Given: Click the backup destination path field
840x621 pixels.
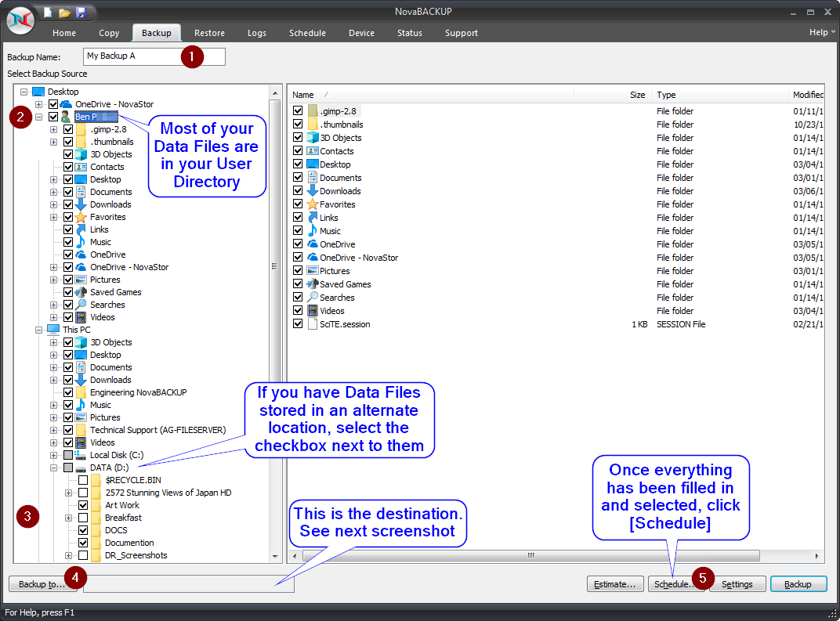Looking at the screenshot, I should (x=189, y=584).
